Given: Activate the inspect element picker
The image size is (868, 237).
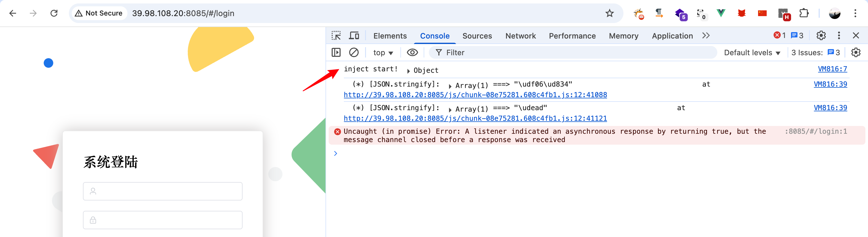Looking at the screenshot, I should pyautogui.click(x=336, y=35).
